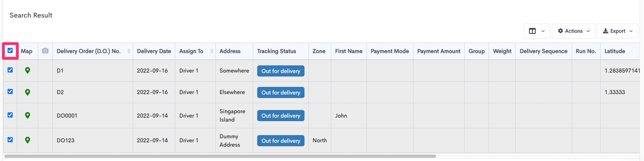The image size is (644, 161).
Task: Open the Export dropdown
Action: point(617,31)
